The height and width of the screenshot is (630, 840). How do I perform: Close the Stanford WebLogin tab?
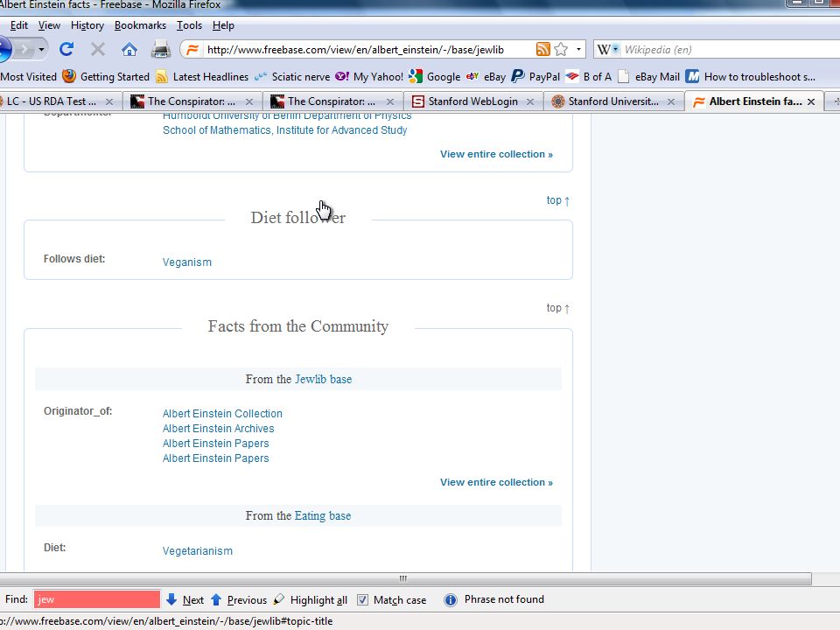click(x=530, y=101)
